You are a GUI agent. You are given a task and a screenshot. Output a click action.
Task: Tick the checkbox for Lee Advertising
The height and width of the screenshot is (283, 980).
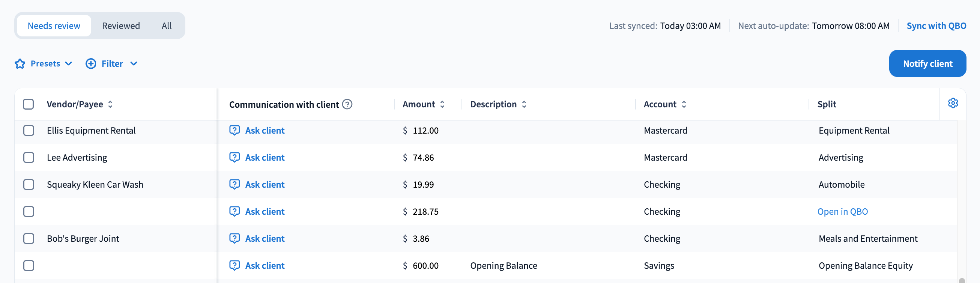point(29,158)
